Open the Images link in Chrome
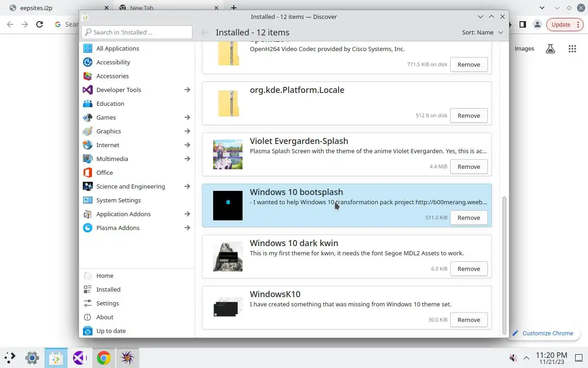This screenshot has height=368, width=588. (525, 49)
